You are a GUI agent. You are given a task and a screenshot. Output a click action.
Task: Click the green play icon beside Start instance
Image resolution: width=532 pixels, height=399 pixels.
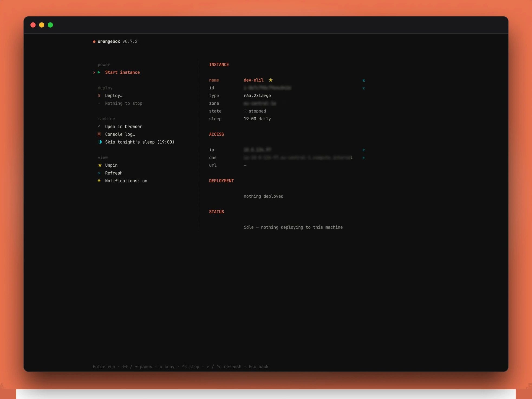99,72
